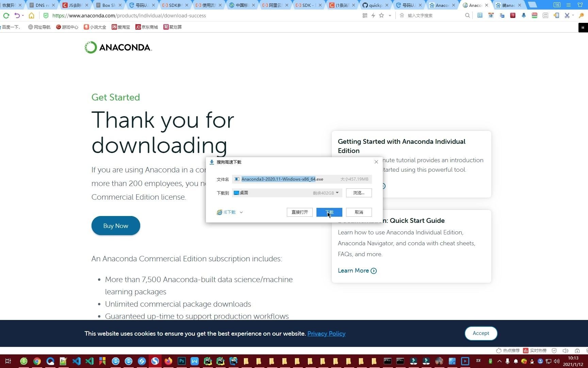588x368 pixels.
Task: Click the black pause overlay button
Action: [583, 28]
